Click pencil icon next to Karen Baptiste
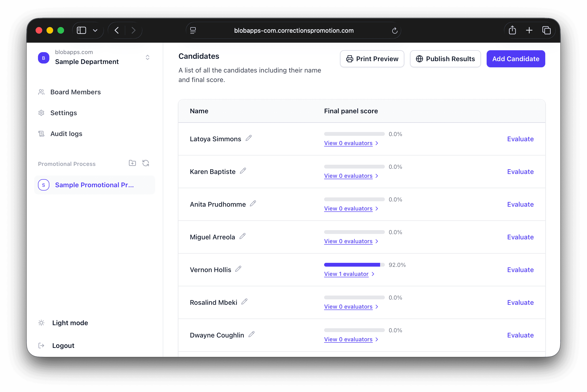Screen dimensions: 587x392 point(243,171)
